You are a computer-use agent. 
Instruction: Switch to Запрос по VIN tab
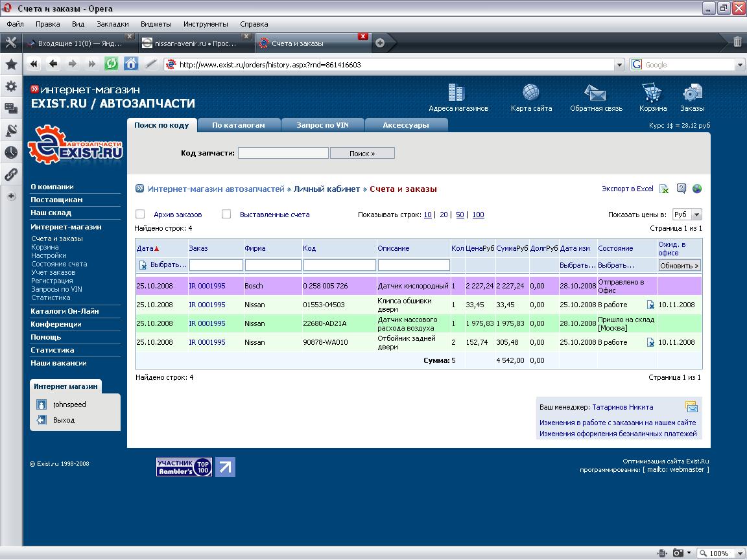pyautogui.click(x=322, y=124)
